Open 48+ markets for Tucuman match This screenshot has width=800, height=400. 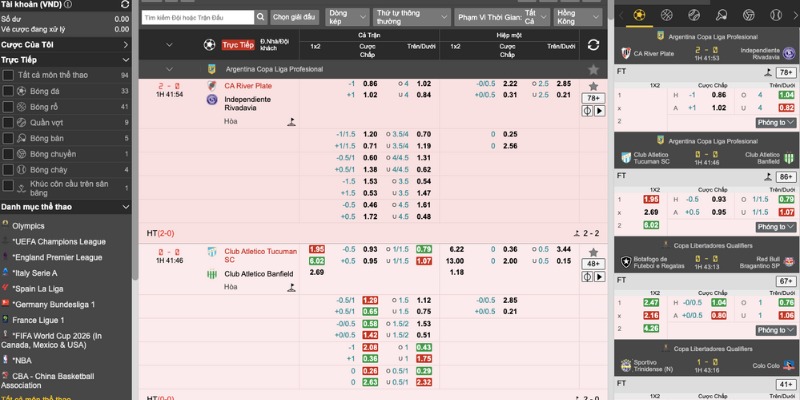pyautogui.click(x=593, y=264)
